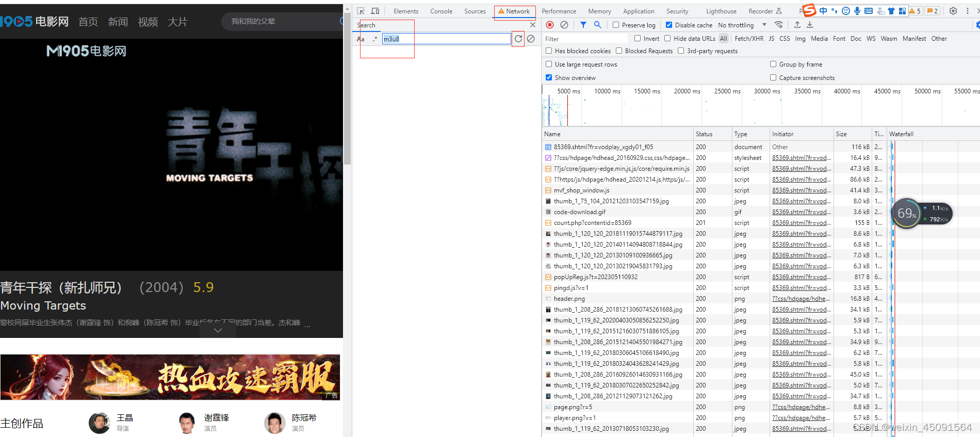Viewport: 980px width, 437px height.
Task: Click the warnings count badge showing 5
Action: tap(915, 11)
